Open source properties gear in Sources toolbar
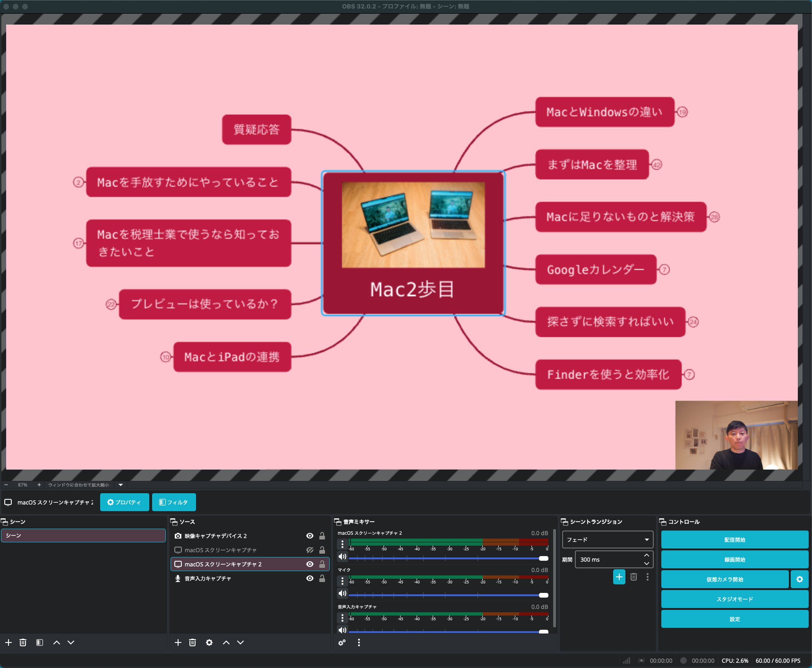This screenshot has width=812, height=668. pyautogui.click(x=209, y=642)
